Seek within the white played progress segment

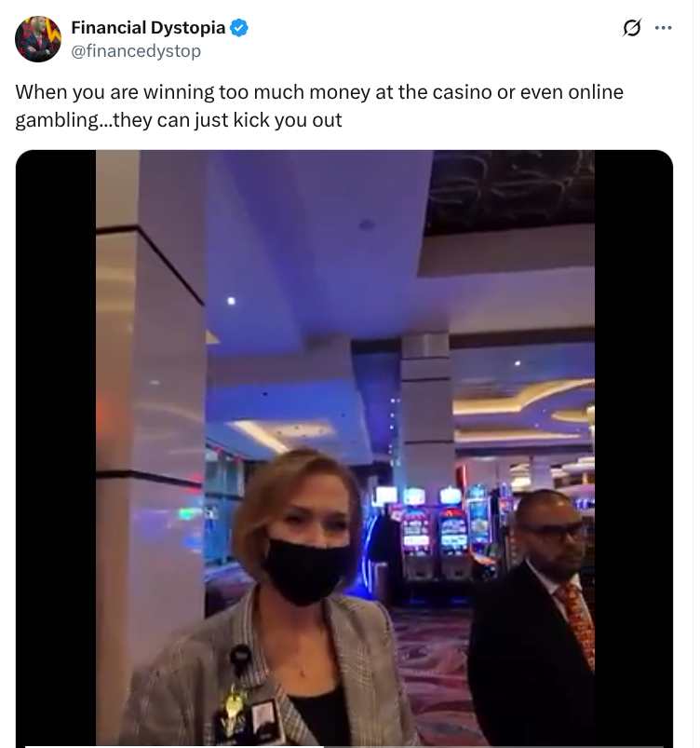[x=174, y=746]
